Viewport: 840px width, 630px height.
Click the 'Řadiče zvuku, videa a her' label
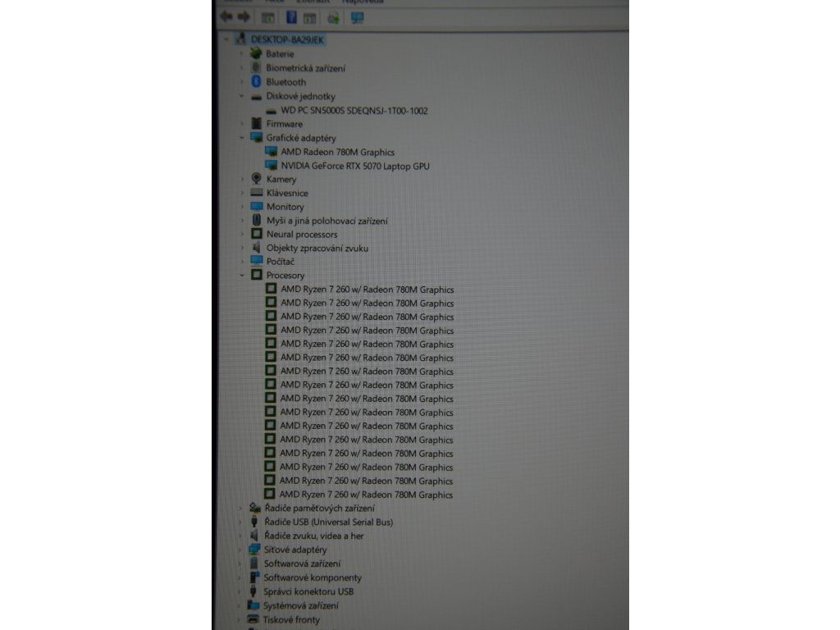tap(314, 536)
